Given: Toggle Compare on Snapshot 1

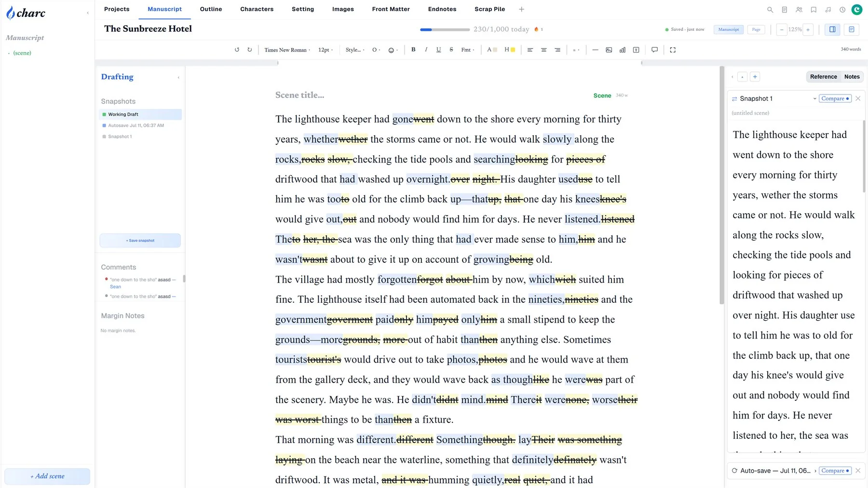Looking at the screenshot, I should [836, 98].
